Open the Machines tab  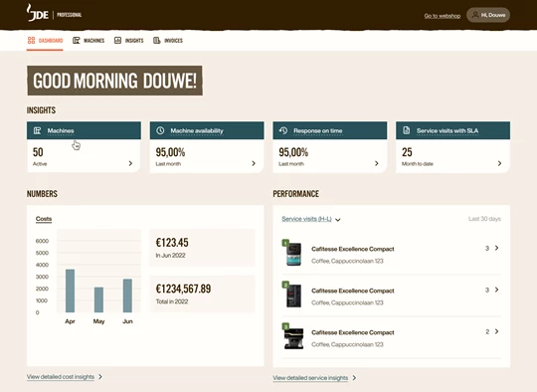[x=89, y=41]
